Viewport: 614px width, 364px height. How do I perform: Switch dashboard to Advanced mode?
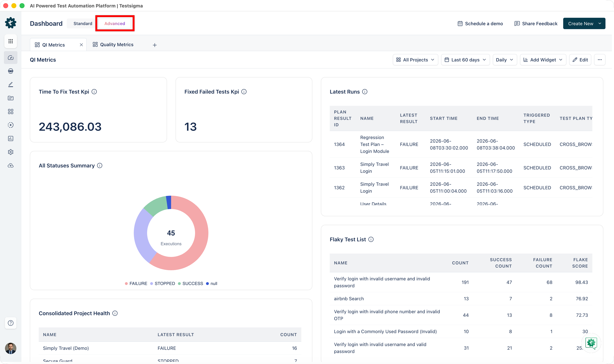point(115,24)
